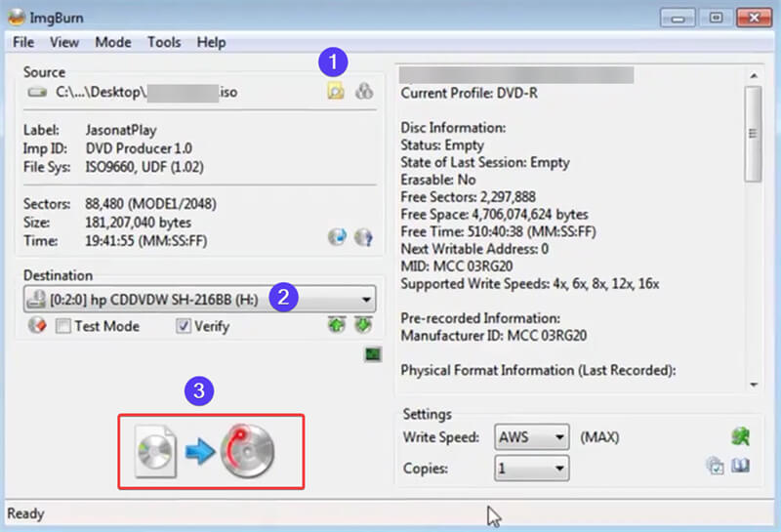Click the Free Space: 4,706,074,624 bytes line

[x=495, y=214]
